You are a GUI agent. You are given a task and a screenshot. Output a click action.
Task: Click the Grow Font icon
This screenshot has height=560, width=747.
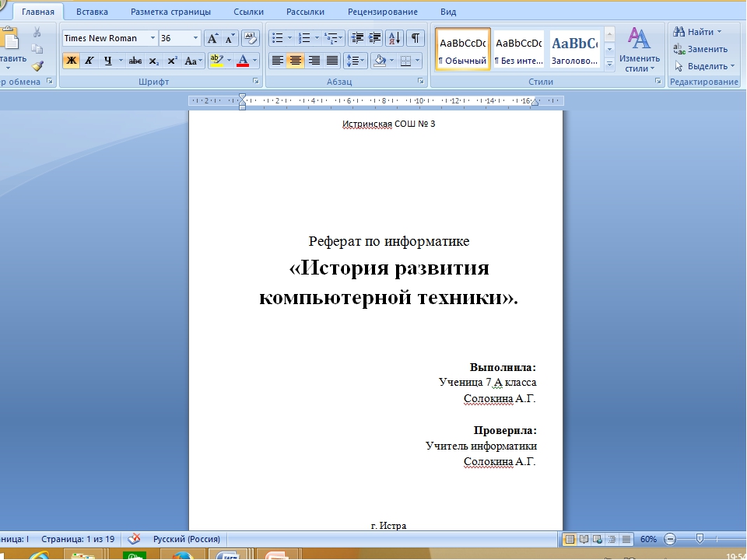point(212,37)
